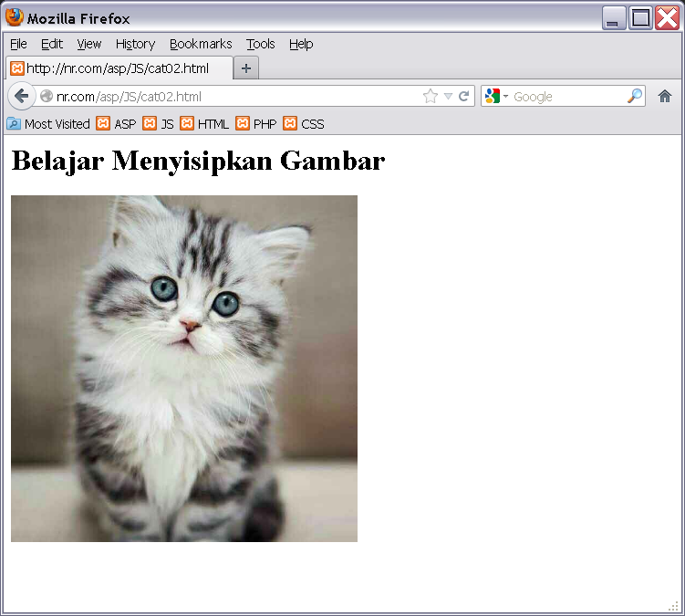This screenshot has width=685, height=616.
Task: Open the Home page icon
Action: pos(664,96)
